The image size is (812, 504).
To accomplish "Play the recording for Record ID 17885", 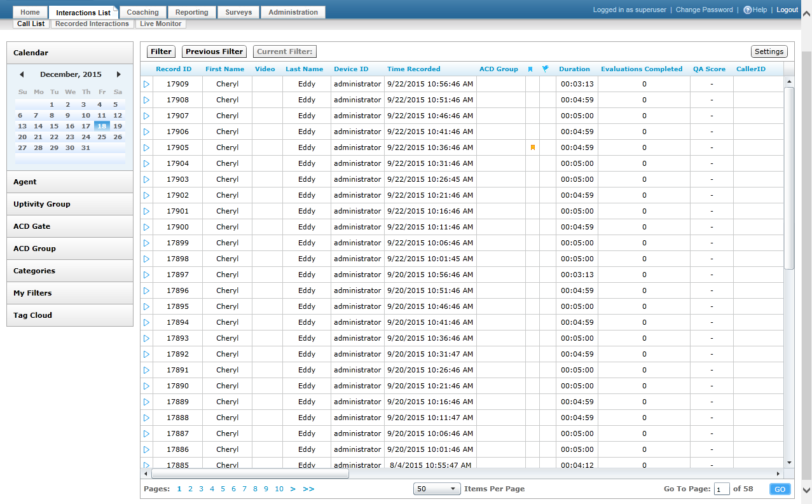I will (146, 465).
